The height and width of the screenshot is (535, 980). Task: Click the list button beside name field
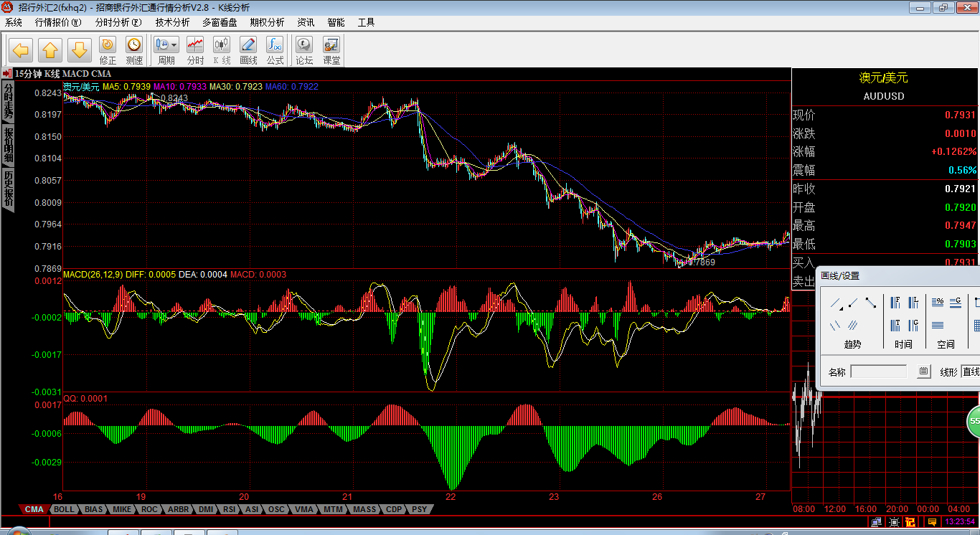(924, 371)
